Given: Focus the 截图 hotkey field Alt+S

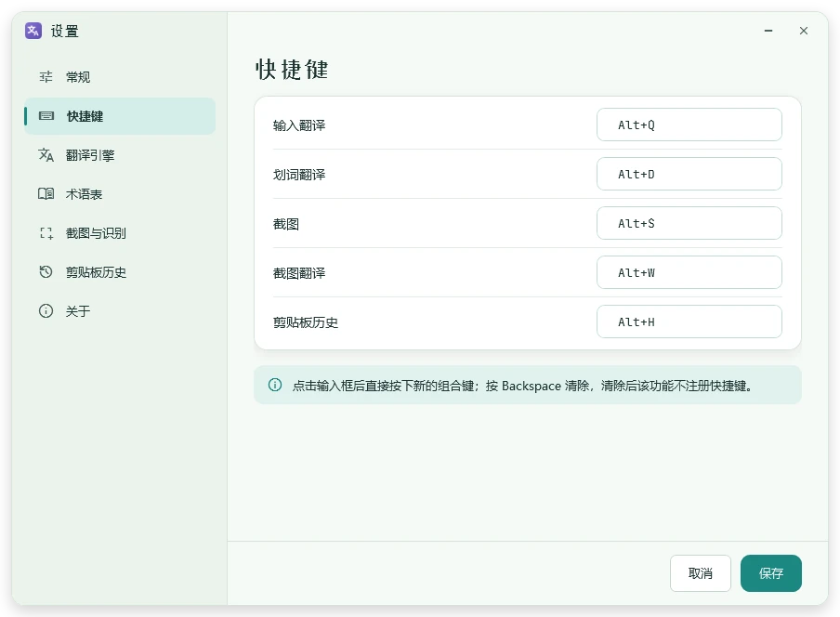Looking at the screenshot, I should tap(689, 223).
